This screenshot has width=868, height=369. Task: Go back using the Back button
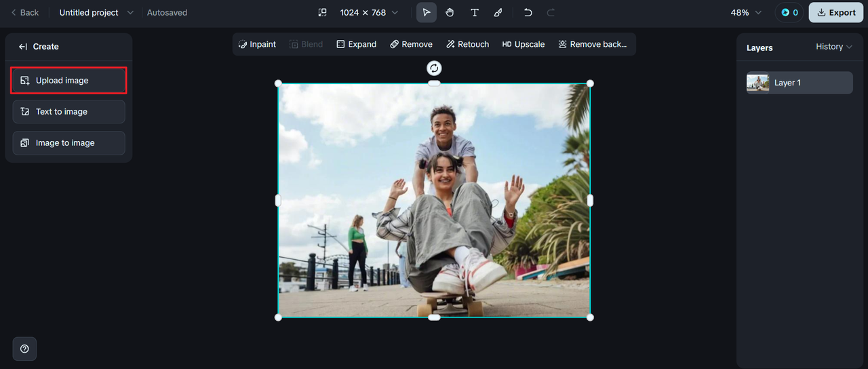(24, 12)
